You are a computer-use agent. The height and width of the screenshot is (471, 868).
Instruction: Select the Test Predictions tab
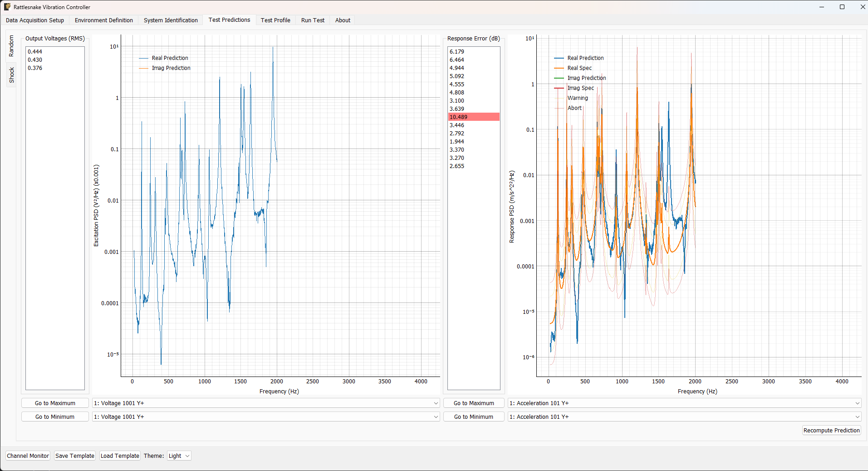click(229, 20)
